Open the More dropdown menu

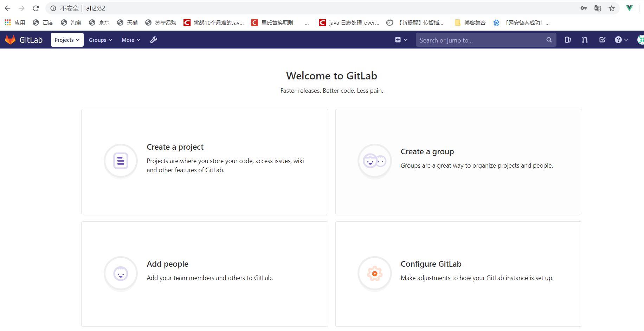point(131,40)
